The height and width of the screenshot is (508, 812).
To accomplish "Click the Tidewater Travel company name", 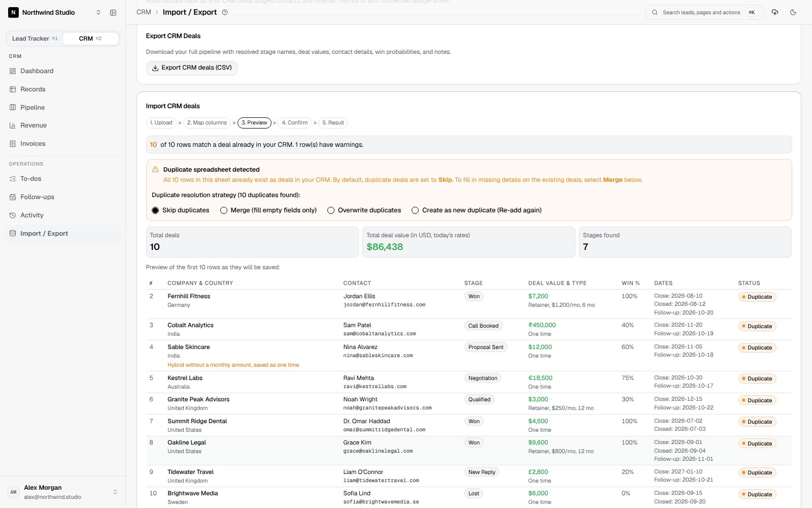I will pyautogui.click(x=191, y=472).
